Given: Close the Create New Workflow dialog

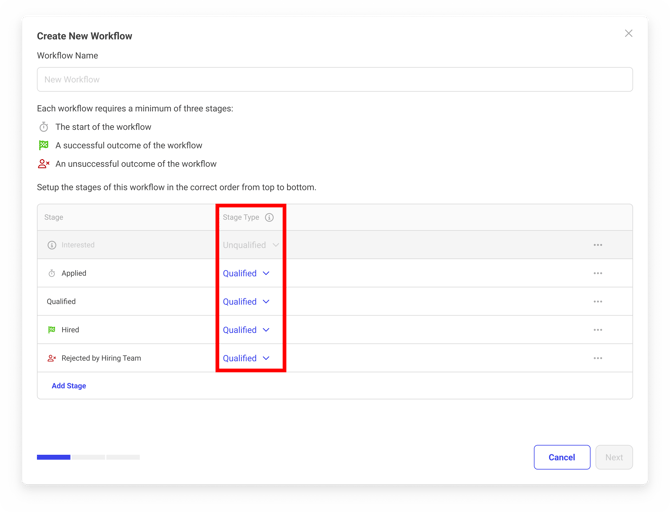Looking at the screenshot, I should coord(628,34).
